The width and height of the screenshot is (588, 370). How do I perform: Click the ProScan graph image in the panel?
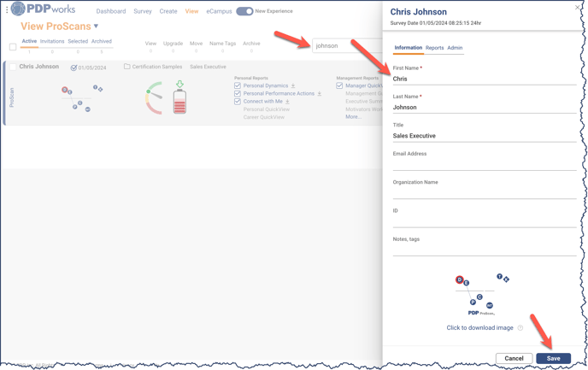[x=482, y=294]
